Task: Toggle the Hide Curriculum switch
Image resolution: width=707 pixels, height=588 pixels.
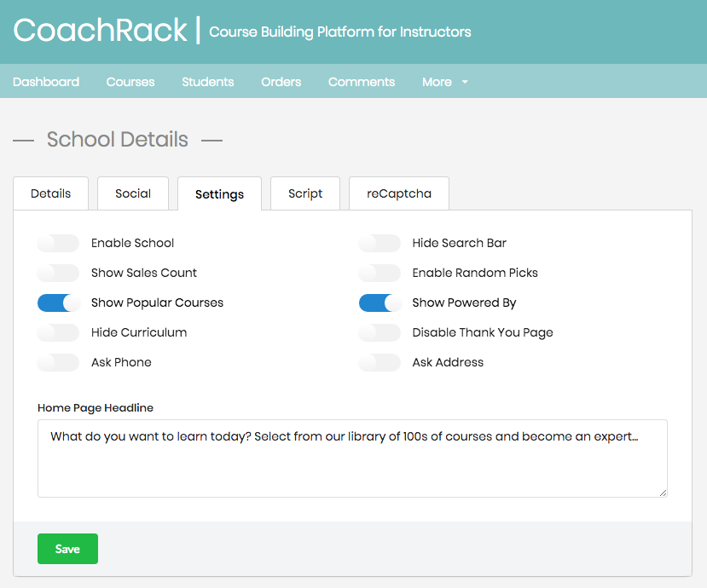Action: tap(58, 333)
